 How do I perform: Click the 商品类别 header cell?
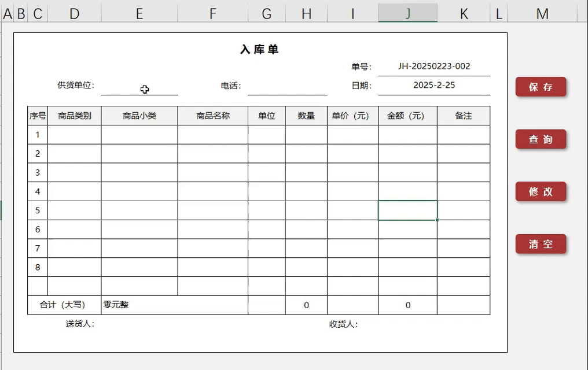pyautogui.click(x=74, y=116)
